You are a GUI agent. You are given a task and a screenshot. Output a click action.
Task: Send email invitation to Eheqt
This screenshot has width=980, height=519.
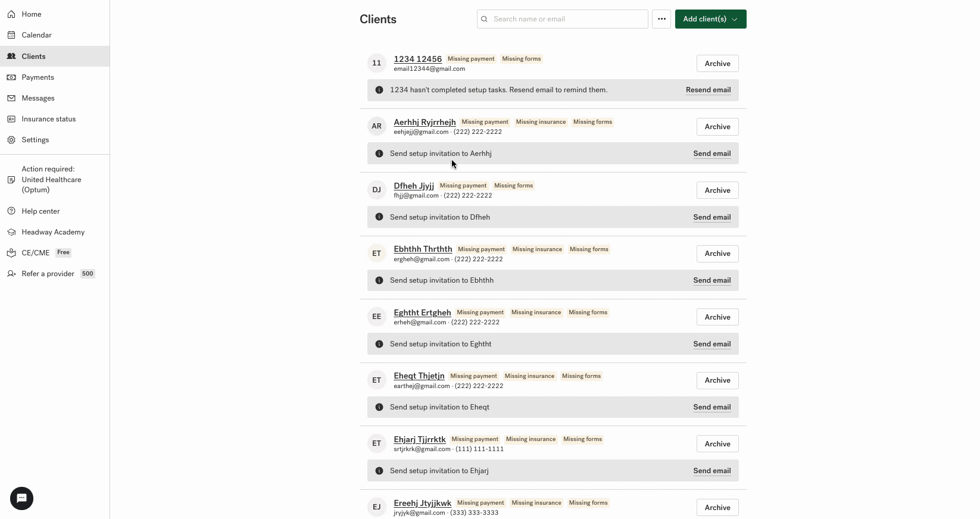point(712,407)
